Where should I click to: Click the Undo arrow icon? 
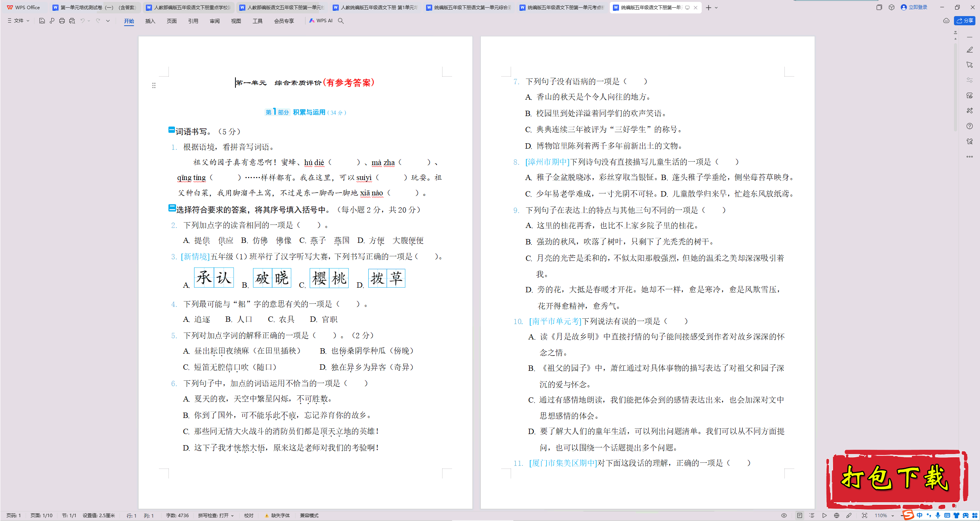(x=82, y=21)
